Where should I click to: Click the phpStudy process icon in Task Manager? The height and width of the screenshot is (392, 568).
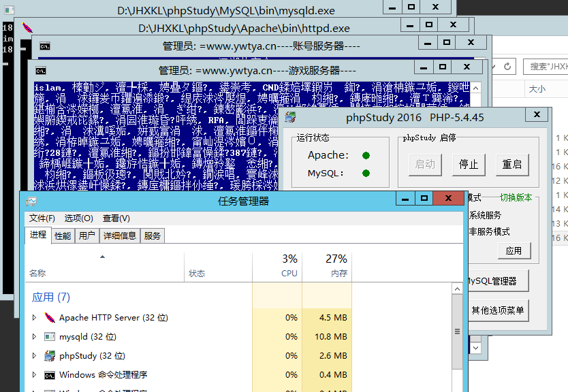click(50, 356)
